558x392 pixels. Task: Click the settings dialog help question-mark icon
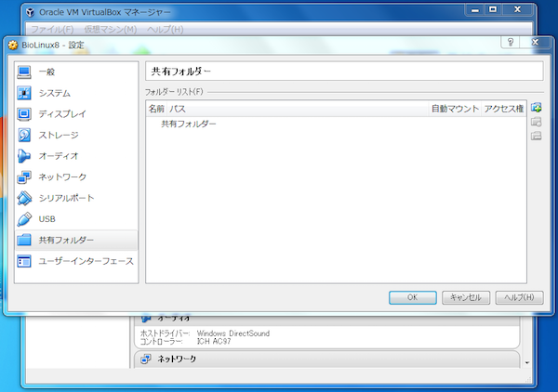(511, 43)
